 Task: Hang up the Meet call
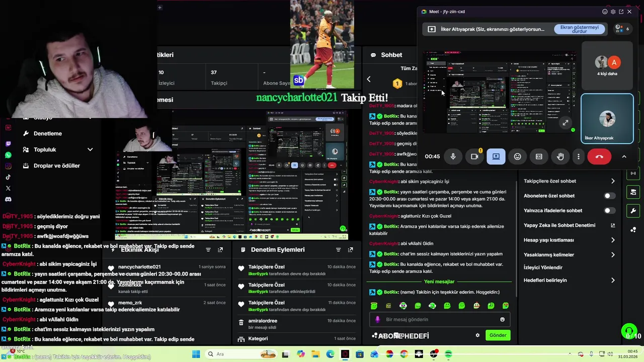pyautogui.click(x=599, y=156)
